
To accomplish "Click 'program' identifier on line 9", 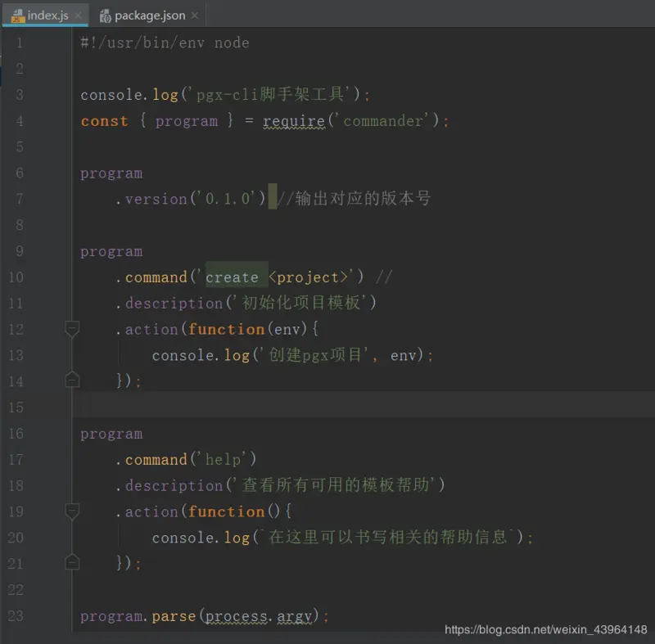I will [x=111, y=252].
